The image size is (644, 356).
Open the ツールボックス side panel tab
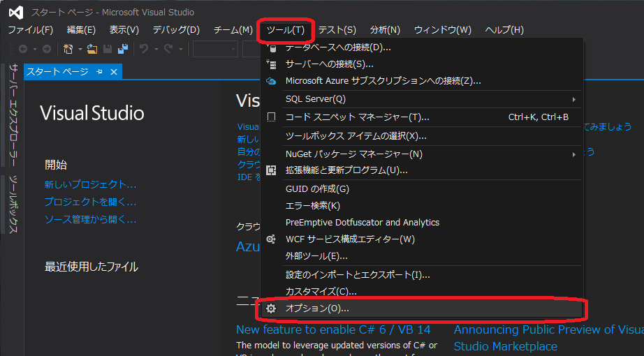13,204
